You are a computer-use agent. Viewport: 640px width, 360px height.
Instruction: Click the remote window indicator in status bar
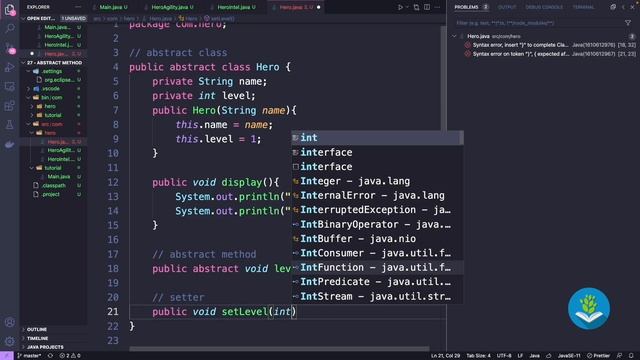click(7, 356)
